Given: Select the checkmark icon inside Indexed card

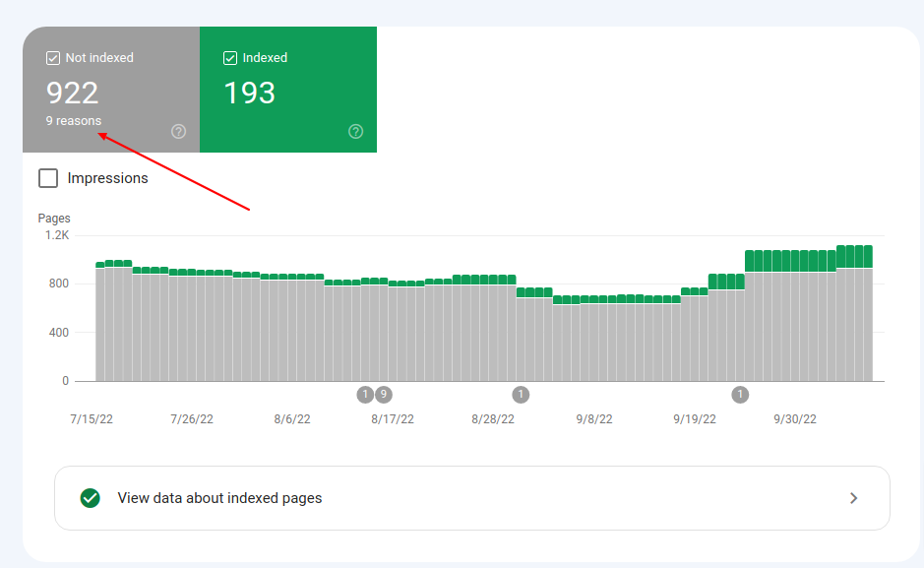Looking at the screenshot, I should [230, 57].
